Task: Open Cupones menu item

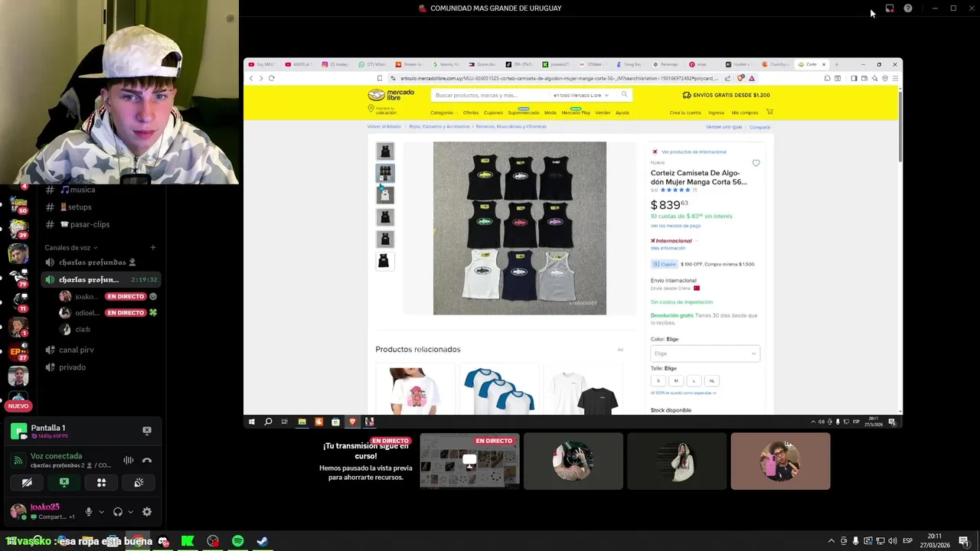Action: pos(493,112)
